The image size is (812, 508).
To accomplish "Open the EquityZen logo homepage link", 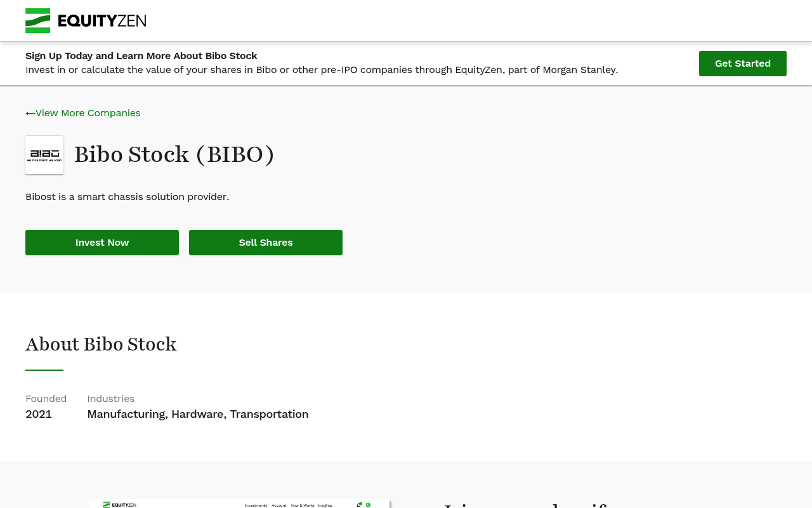I will 86,21.
